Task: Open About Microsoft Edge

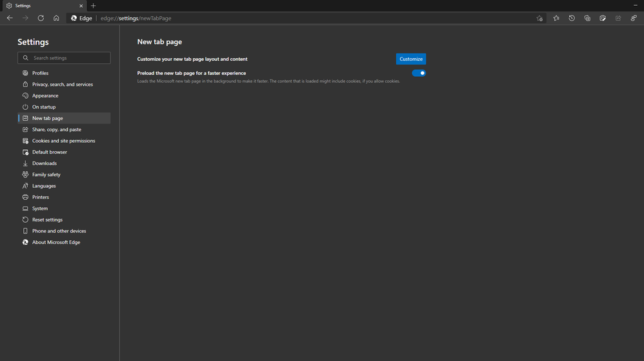Action: (x=64, y=242)
